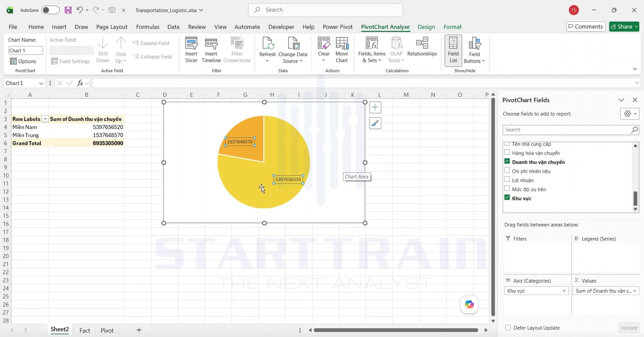
Task: Uncheck the Khu vực field
Action: tap(507, 198)
